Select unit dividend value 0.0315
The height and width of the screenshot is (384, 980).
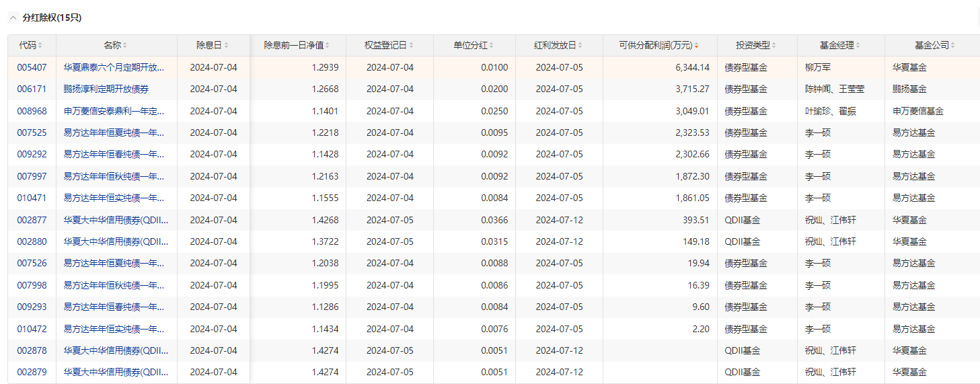point(494,241)
